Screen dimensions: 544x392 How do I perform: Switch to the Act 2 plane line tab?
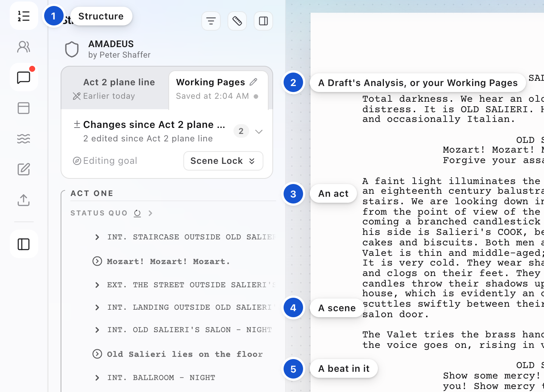click(x=115, y=89)
